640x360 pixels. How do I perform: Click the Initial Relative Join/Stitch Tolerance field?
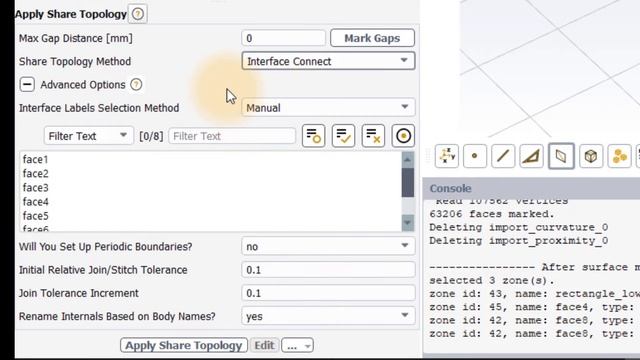[x=328, y=270]
